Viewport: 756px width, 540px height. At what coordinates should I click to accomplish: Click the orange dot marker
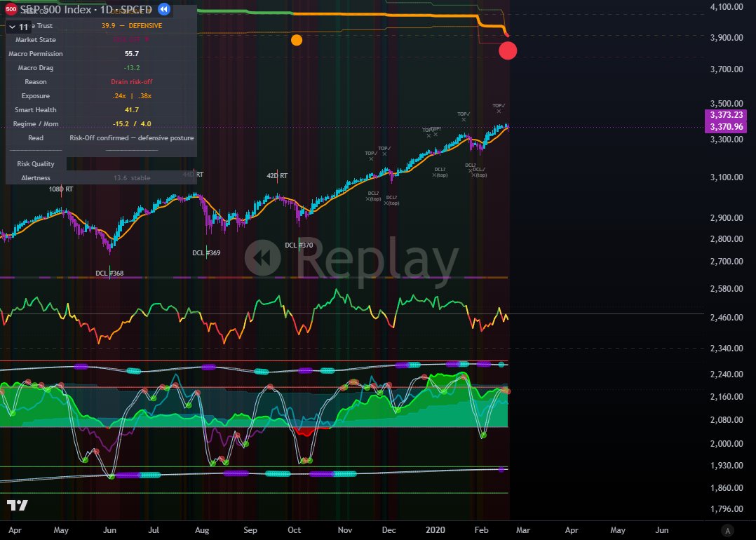[297, 40]
